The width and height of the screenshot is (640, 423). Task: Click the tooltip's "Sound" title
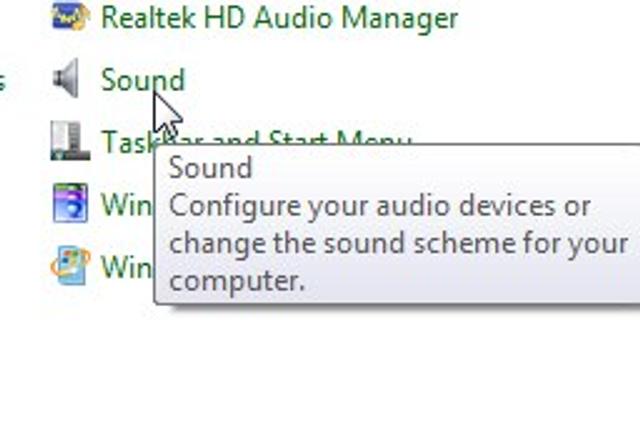click(x=210, y=168)
